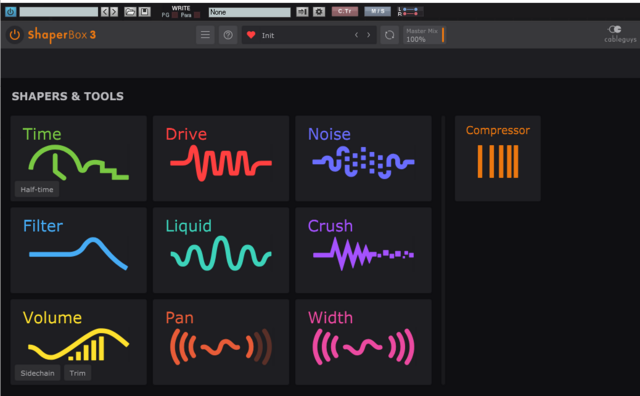This screenshot has height=396, width=640.
Task: Open preset folder icon in host bar
Action: click(x=130, y=12)
